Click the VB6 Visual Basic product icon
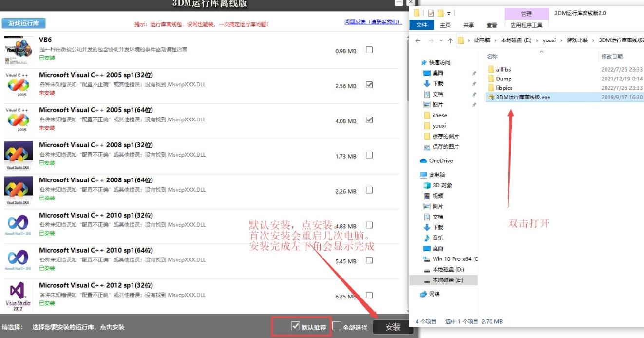 19,51
